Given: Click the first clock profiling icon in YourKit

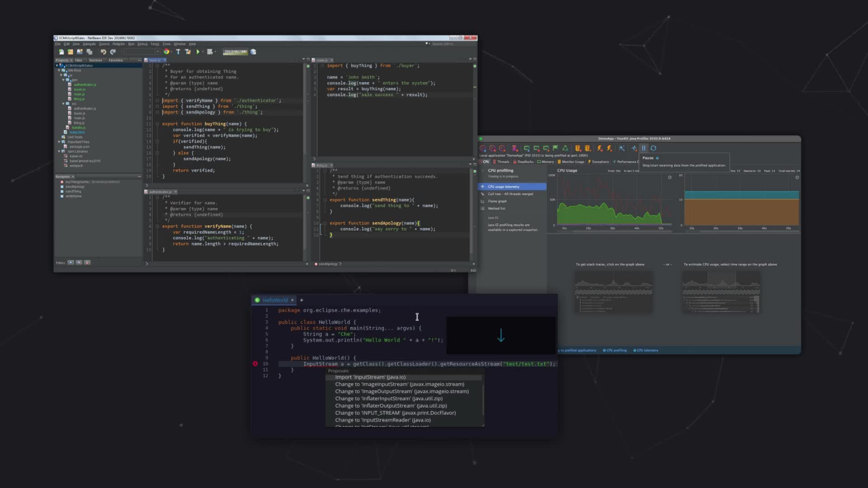Looking at the screenshot, I should (483, 148).
